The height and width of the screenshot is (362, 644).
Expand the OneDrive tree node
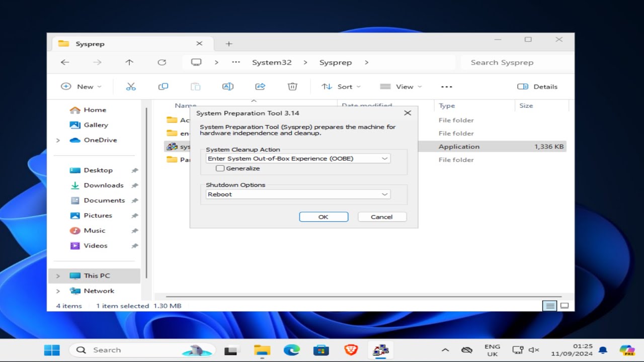[x=58, y=140]
